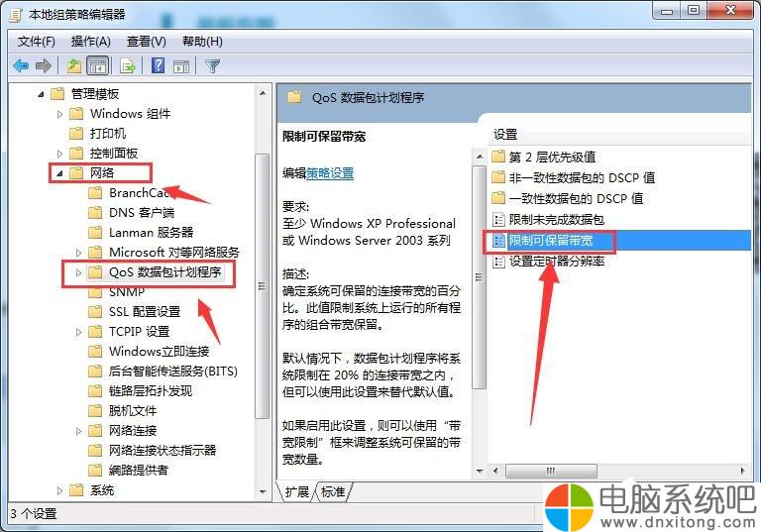Expand the TCPIP 设置 tree node

78,332
